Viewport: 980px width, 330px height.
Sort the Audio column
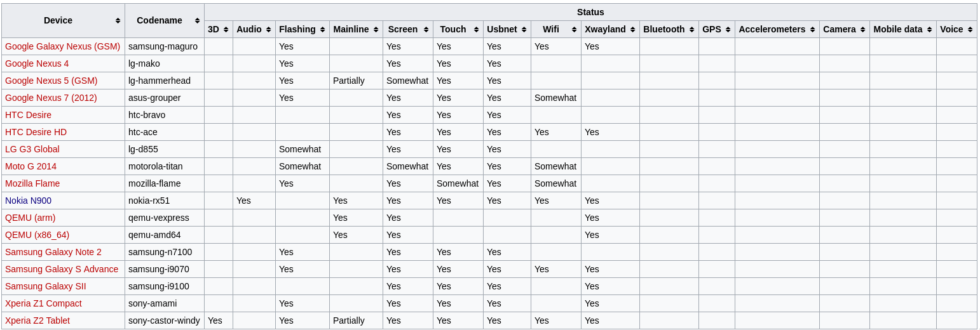click(268, 29)
